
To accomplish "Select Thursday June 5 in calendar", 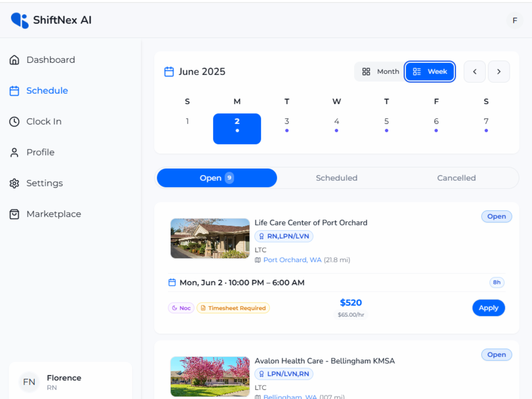I will [386, 129].
